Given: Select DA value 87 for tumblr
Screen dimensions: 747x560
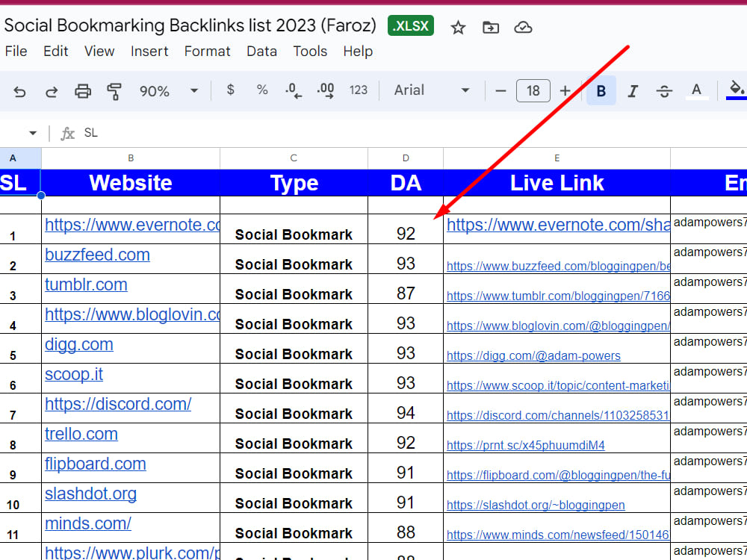Looking at the screenshot, I should 406,293.
